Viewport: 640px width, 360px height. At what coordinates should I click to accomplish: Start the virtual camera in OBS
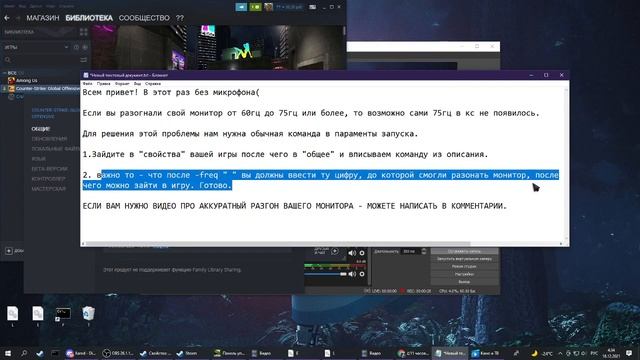[464, 259]
